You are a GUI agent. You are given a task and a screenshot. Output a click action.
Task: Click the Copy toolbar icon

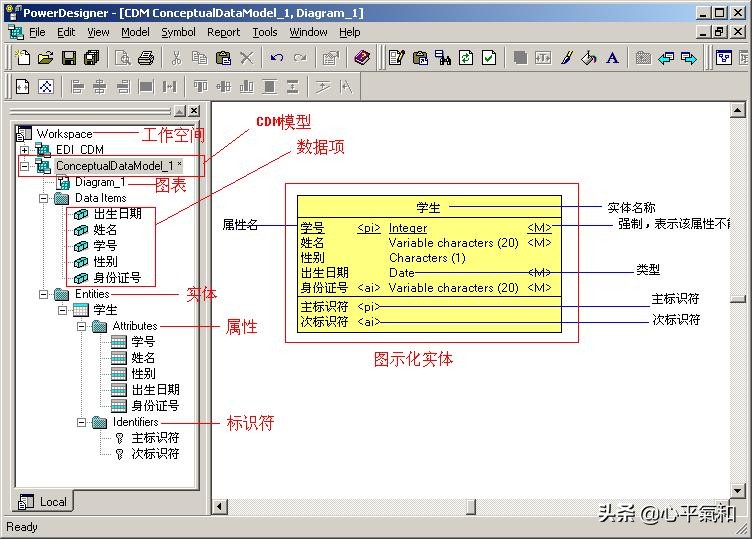tap(200, 58)
